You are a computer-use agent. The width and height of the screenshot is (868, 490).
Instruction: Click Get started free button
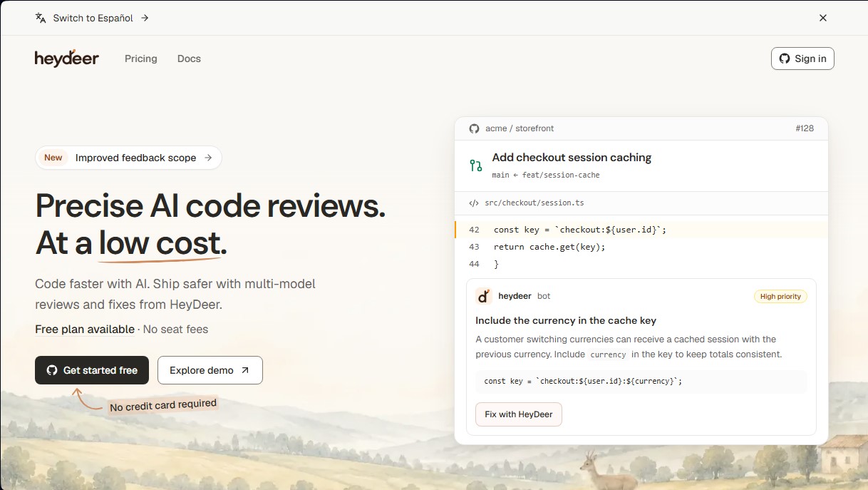coord(92,370)
